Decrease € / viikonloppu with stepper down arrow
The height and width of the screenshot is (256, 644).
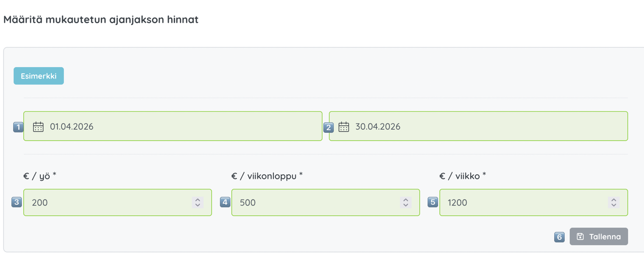[x=406, y=205]
